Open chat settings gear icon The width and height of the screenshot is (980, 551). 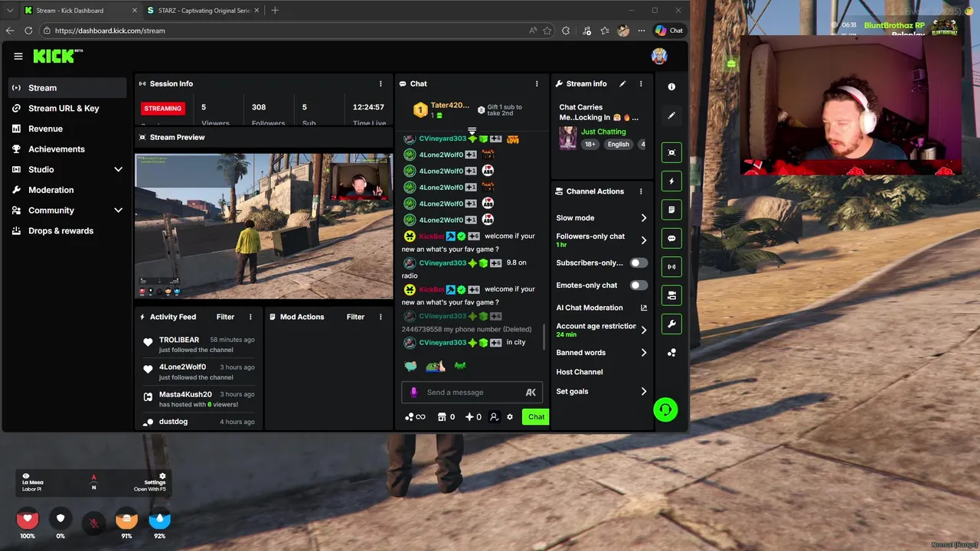510,417
